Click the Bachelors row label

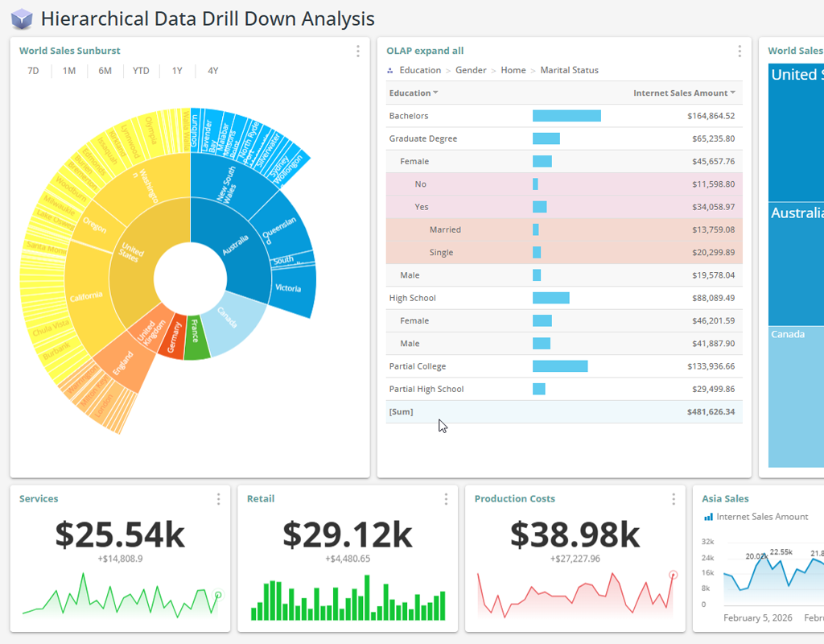pyautogui.click(x=409, y=116)
